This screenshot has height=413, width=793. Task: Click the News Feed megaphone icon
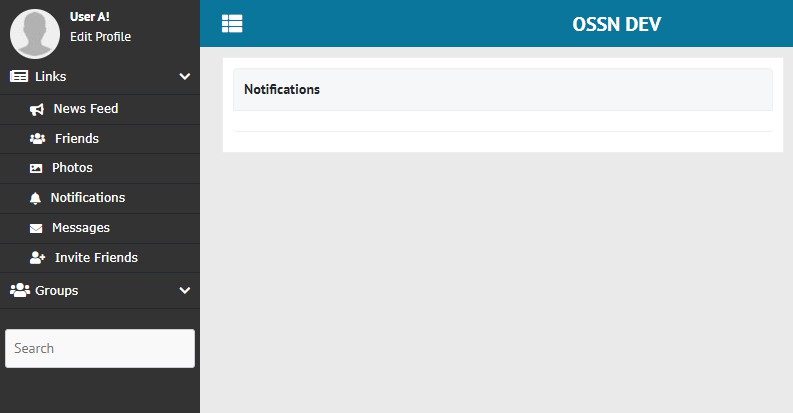coord(37,109)
